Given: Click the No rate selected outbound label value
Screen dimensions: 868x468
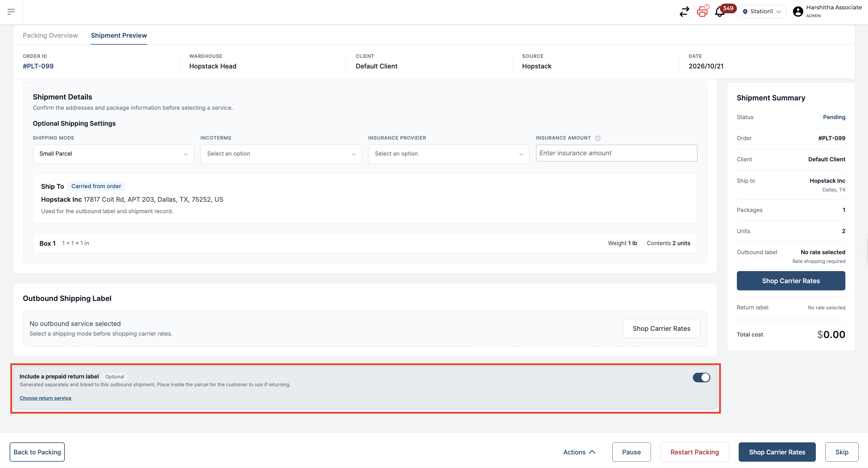Looking at the screenshot, I should [823, 252].
